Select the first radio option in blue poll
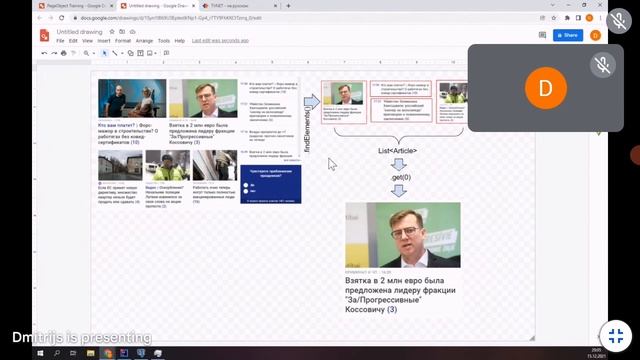Viewport: 640px width, 360px height. pos(246,185)
